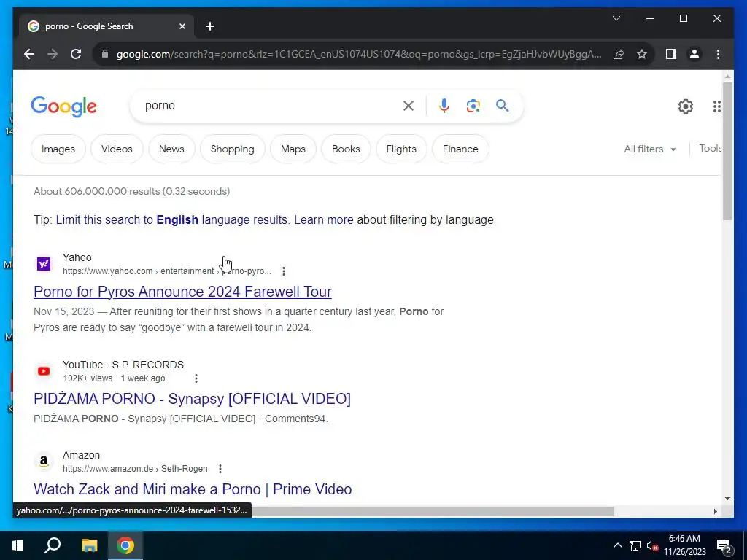
Task: Click the horizontal scrollbar right arrow
Action: [715, 511]
